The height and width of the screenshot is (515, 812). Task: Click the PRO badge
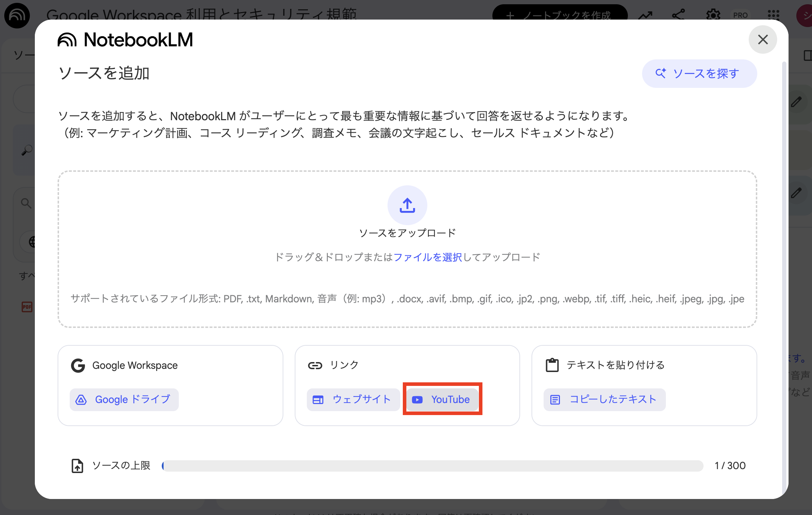point(740,15)
